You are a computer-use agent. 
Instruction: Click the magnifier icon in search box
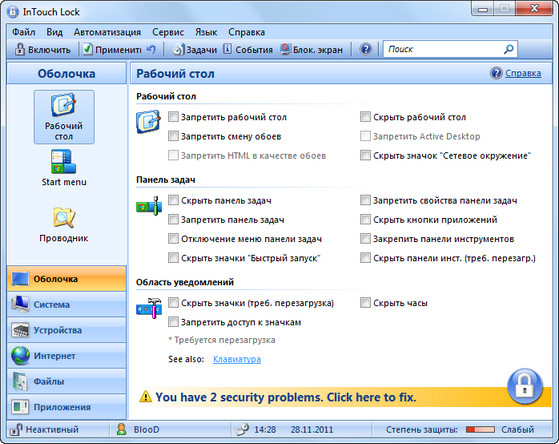tap(509, 49)
